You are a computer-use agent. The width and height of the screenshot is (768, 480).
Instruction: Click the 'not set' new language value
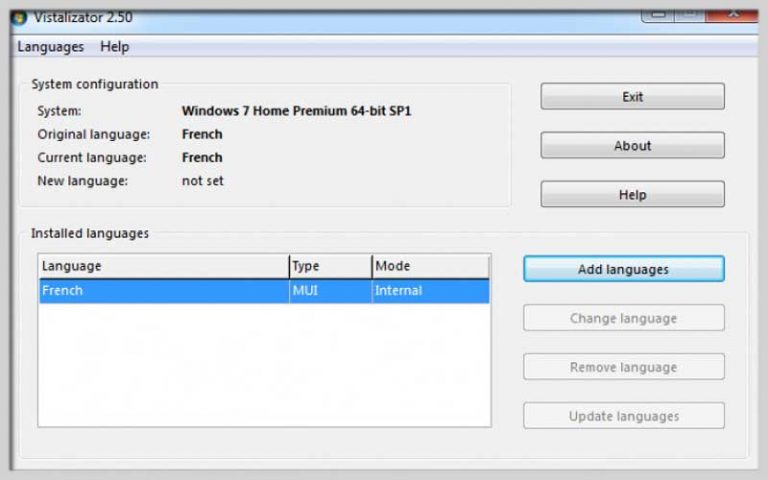point(203,181)
